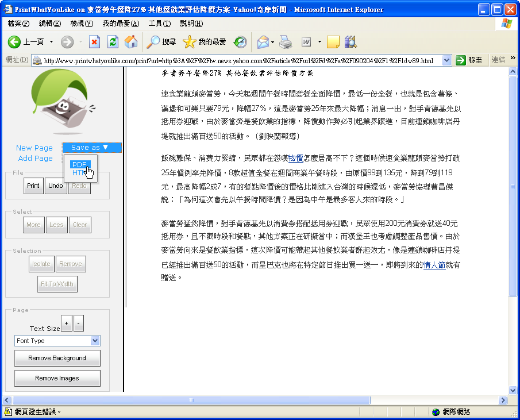Open the Save as dropdown menu
The height and width of the screenshot is (420, 520).
tap(92, 148)
